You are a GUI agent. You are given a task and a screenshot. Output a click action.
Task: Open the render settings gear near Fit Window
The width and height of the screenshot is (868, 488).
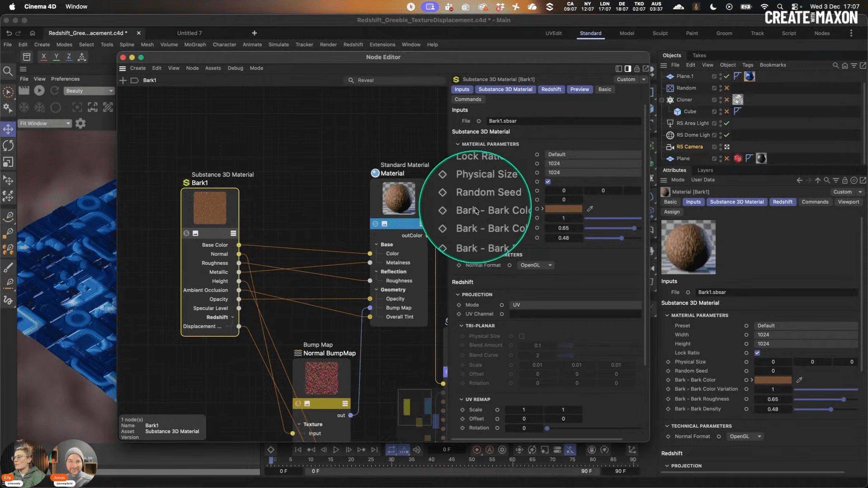pyautogui.click(x=80, y=123)
